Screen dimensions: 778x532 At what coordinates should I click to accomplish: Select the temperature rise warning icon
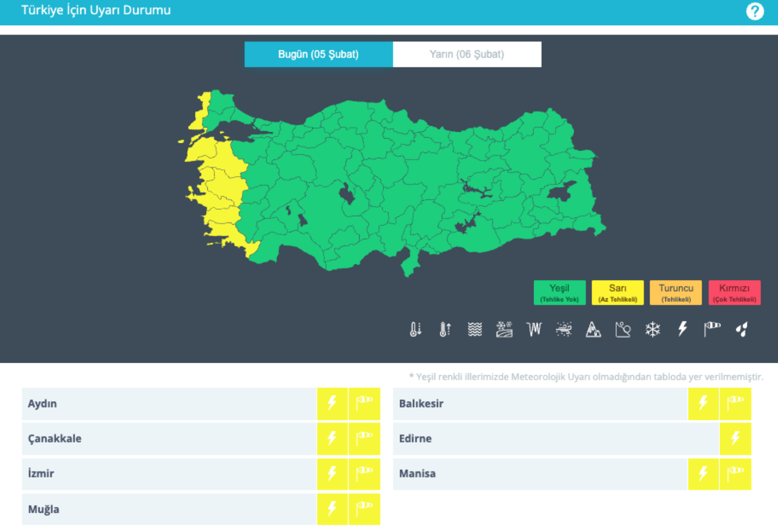pos(445,329)
